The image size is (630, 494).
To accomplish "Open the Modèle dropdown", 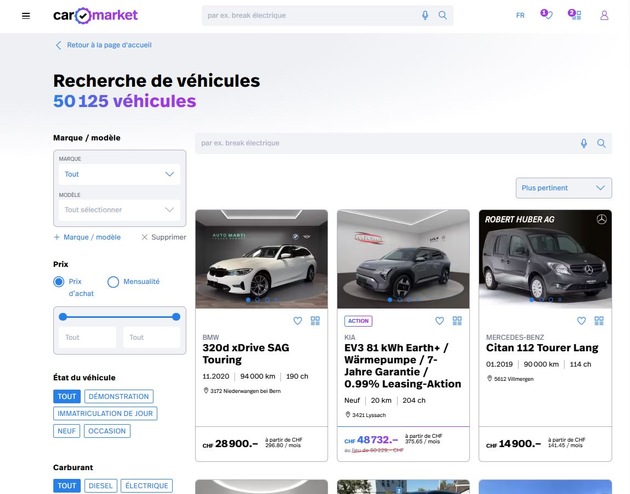I will coord(119,210).
